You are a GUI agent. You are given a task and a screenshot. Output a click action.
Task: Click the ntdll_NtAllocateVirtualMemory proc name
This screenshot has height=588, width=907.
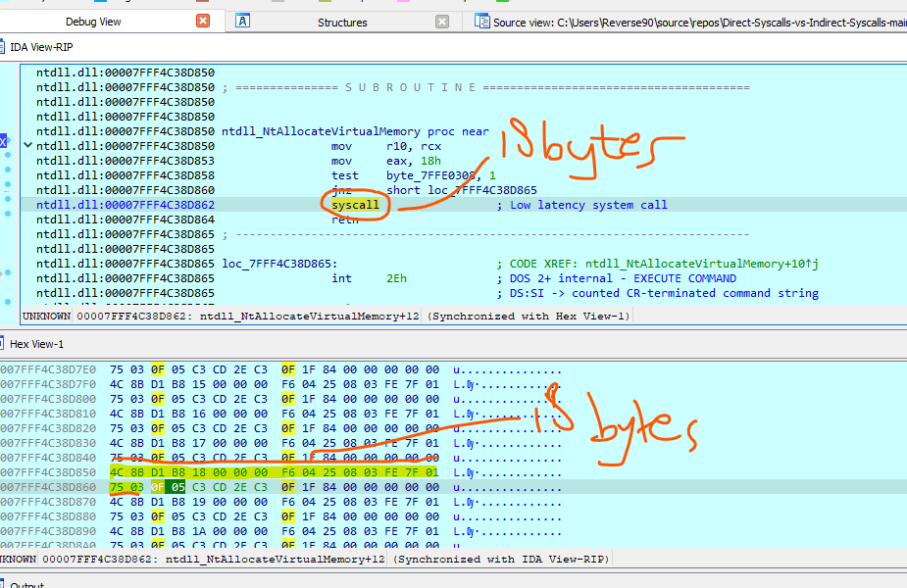click(321, 131)
